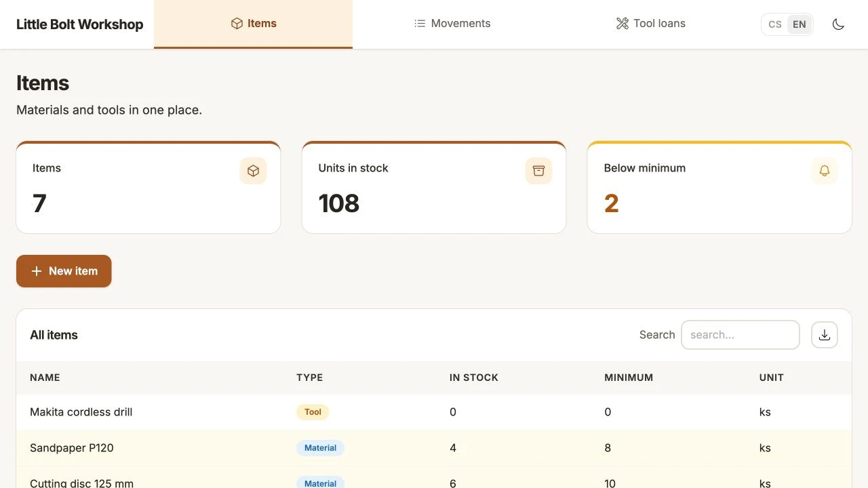Open the Tool loans tab

click(x=651, y=24)
